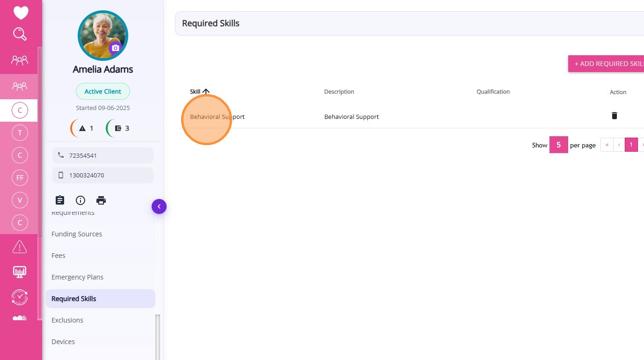Click the heart logo icon
The height and width of the screenshot is (360, 644).
[21, 13]
